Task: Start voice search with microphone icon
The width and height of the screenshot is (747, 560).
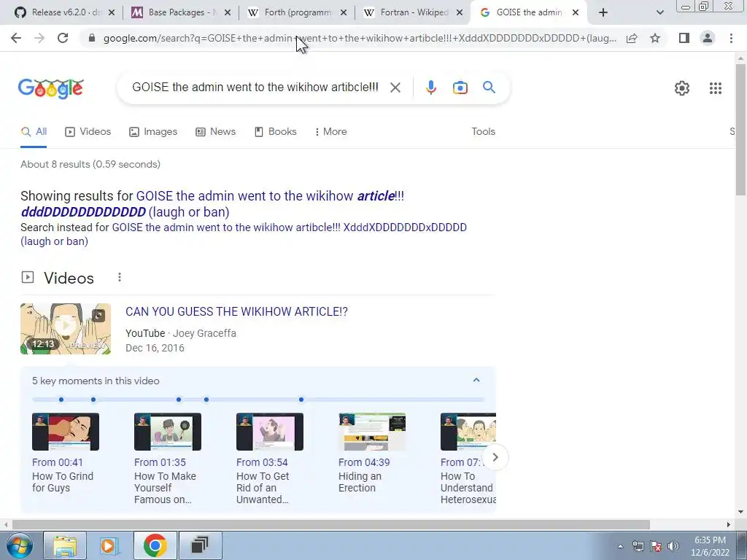Action: click(430, 87)
